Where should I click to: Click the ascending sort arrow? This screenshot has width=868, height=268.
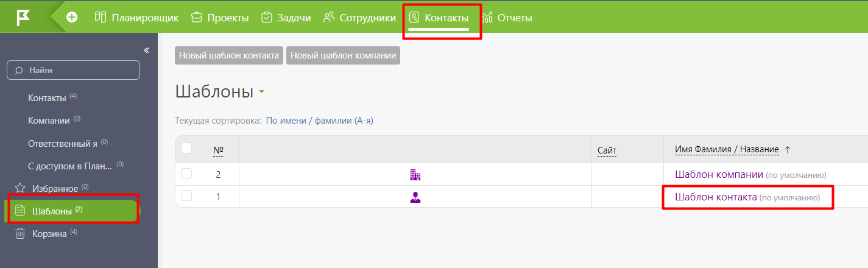787,150
